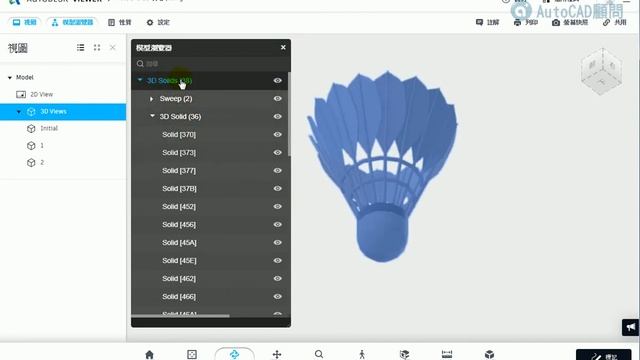640x360 pixels.
Task: Hide Solid [462]
Action: (x=278, y=278)
